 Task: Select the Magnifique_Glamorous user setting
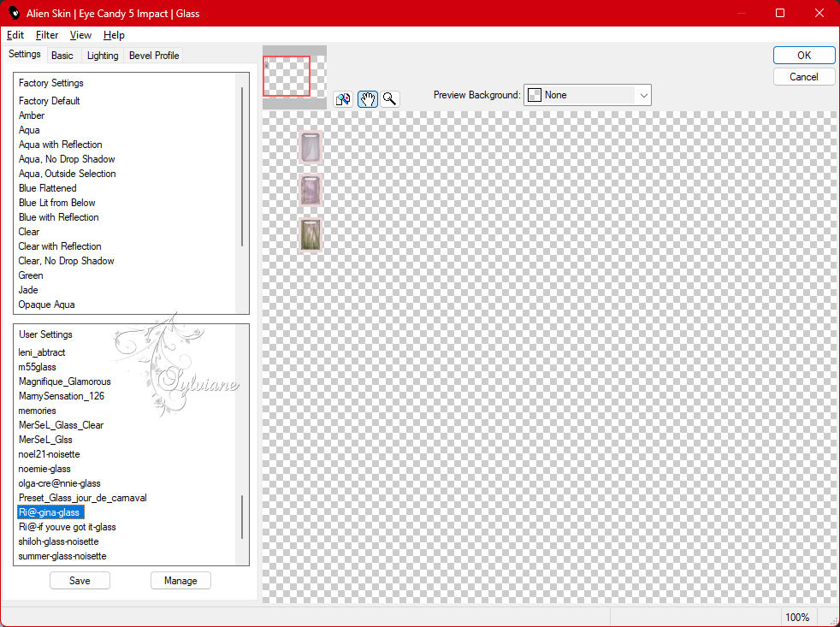64,381
